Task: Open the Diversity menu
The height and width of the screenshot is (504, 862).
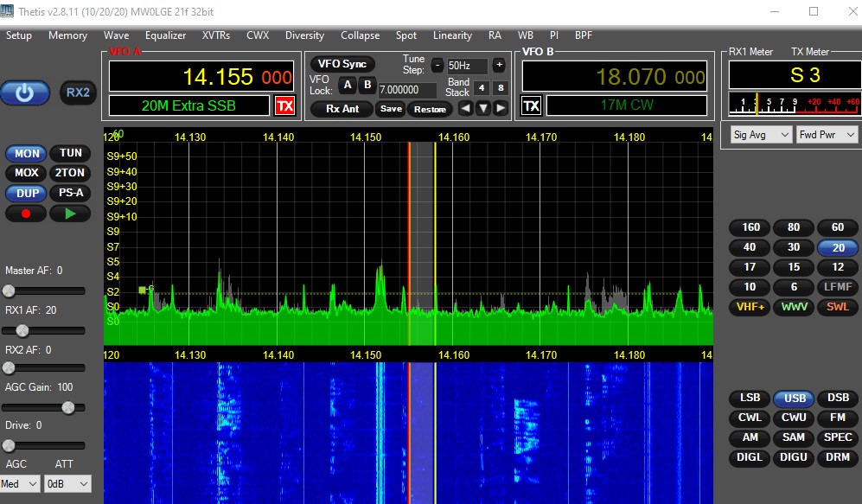Action: point(304,35)
